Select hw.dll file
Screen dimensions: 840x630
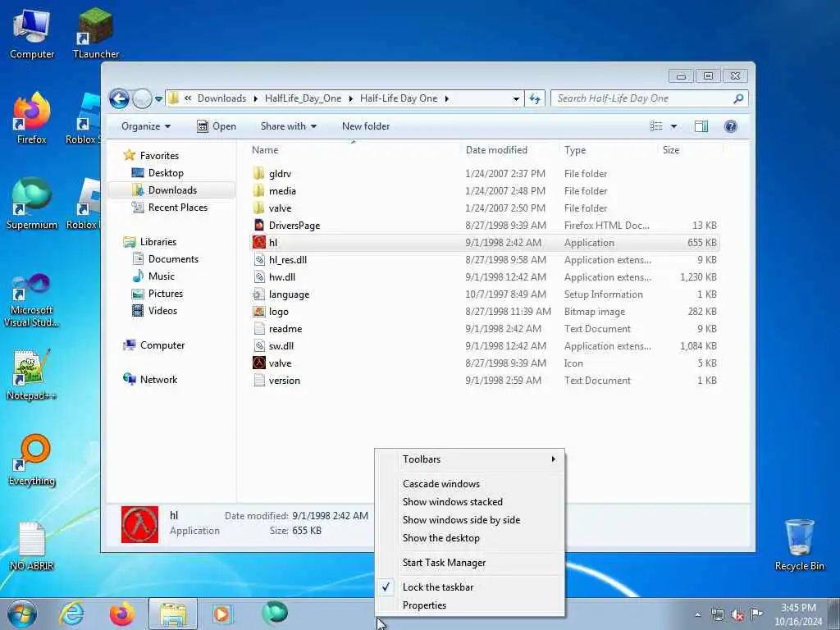(x=485, y=277)
